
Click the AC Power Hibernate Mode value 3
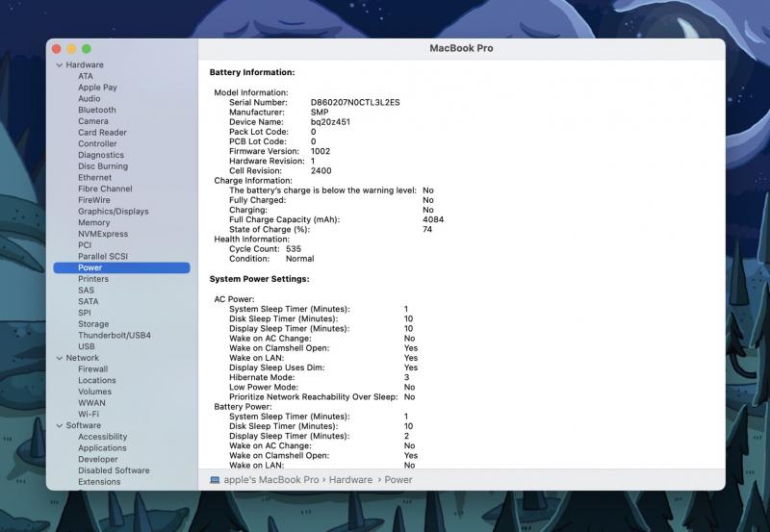coord(406,377)
